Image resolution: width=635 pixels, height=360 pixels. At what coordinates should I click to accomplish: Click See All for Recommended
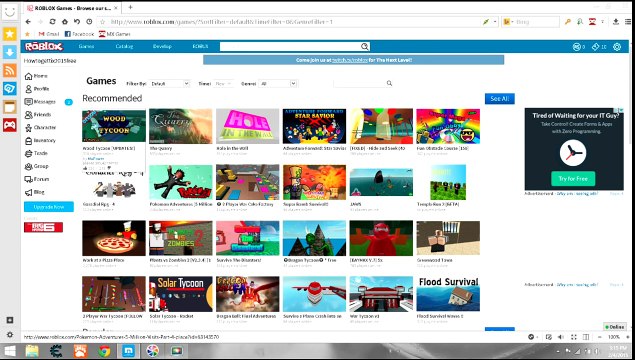click(500, 99)
